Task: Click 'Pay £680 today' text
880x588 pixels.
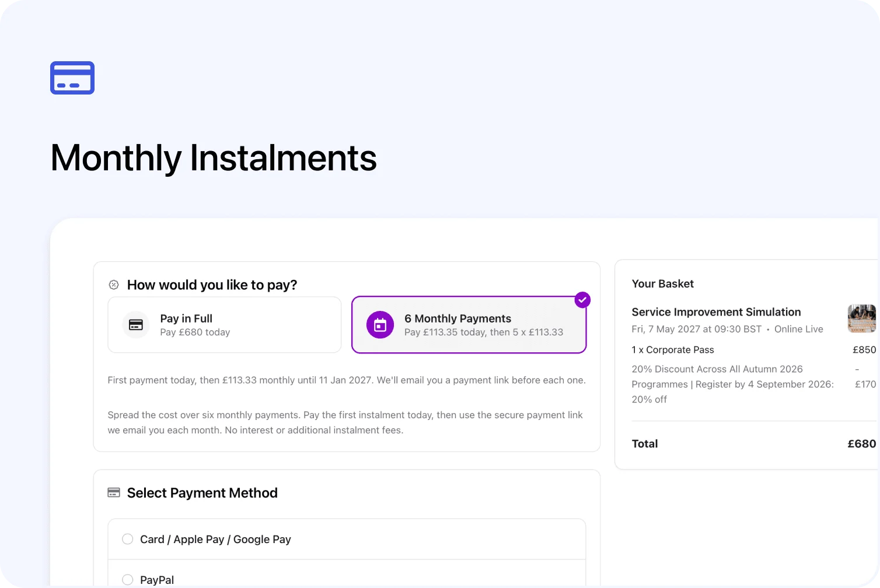Action: click(195, 332)
